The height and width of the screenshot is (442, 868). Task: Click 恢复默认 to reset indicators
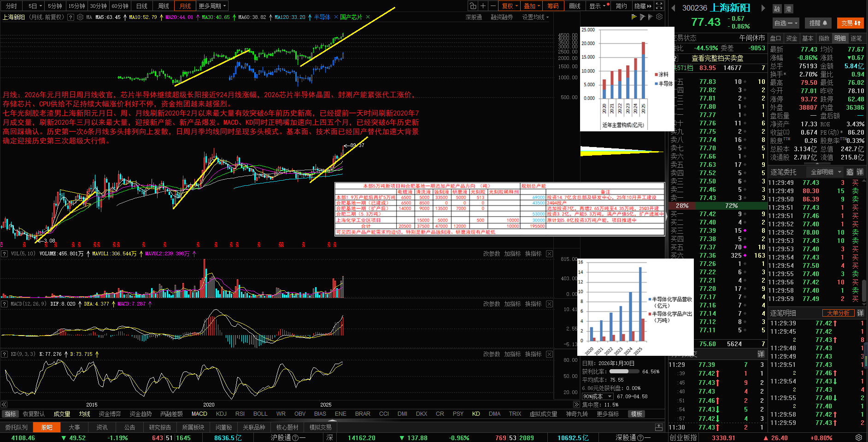click(x=34, y=414)
